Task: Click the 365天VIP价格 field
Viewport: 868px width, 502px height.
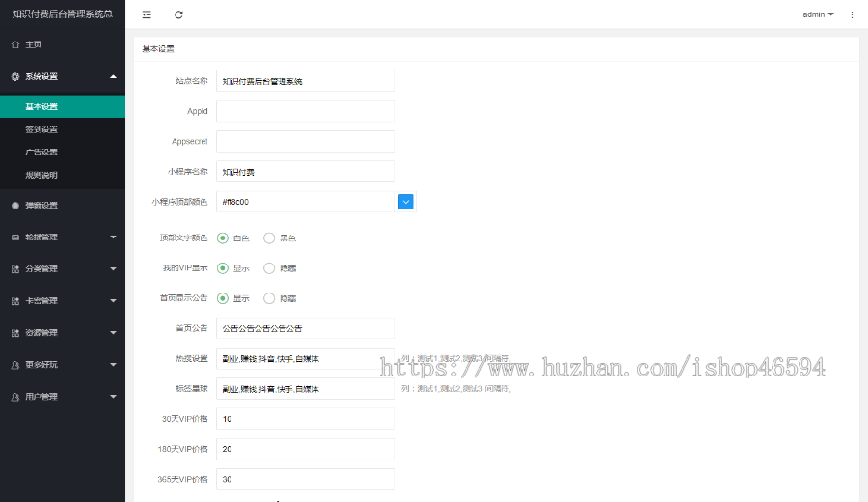Action: click(x=306, y=479)
